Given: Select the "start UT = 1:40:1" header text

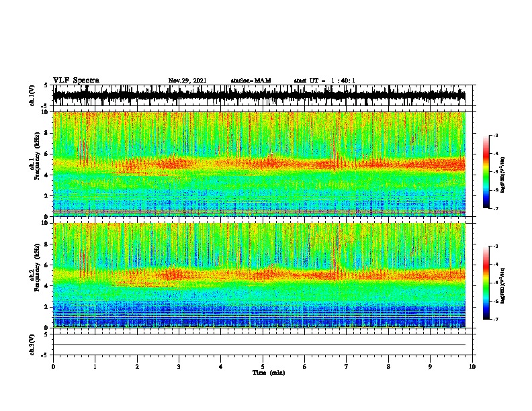Looking at the screenshot, I should pos(324,81).
